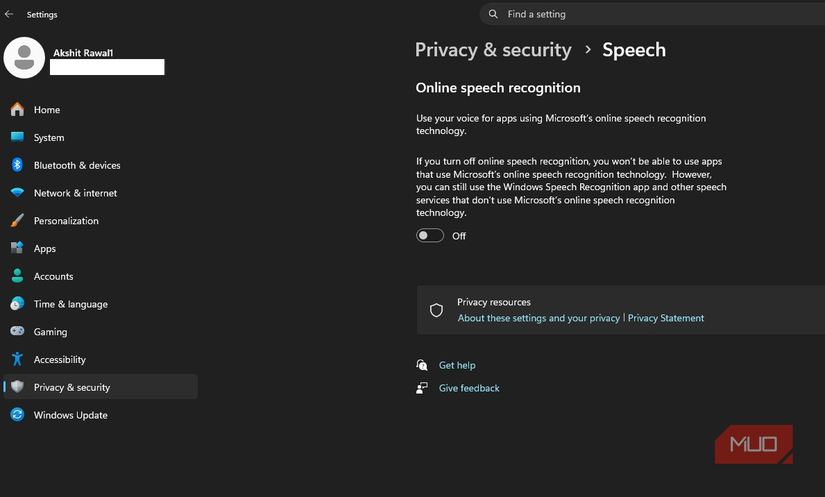Click the System monitor icon
Screen dimensions: 825x497
click(17, 137)
